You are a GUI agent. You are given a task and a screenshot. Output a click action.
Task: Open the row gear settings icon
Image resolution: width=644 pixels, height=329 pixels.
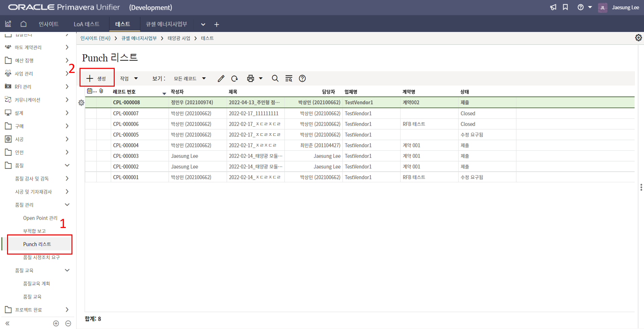point(81,103)
